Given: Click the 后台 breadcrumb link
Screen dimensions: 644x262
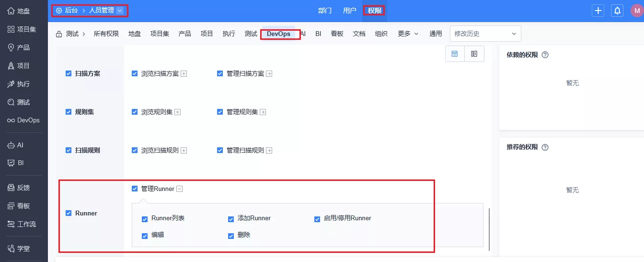Looking at the screenshot, I should (x=71, y=11).
